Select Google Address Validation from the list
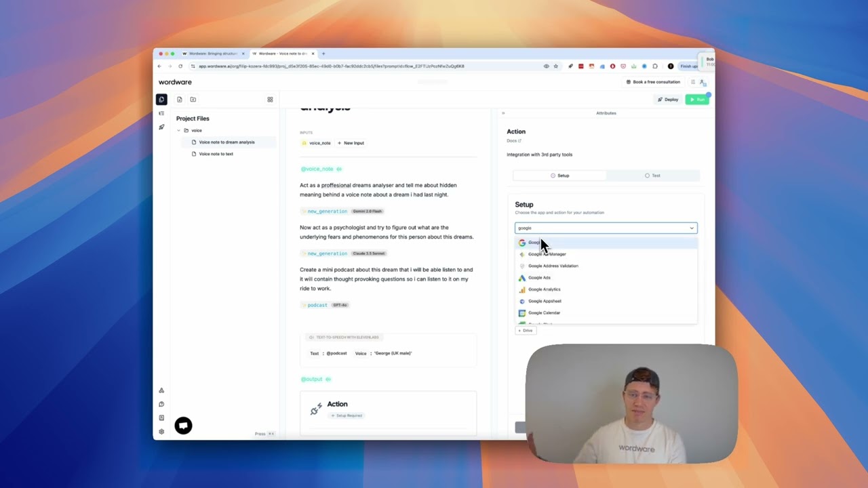The image size is (868, 488). [606, 266]
